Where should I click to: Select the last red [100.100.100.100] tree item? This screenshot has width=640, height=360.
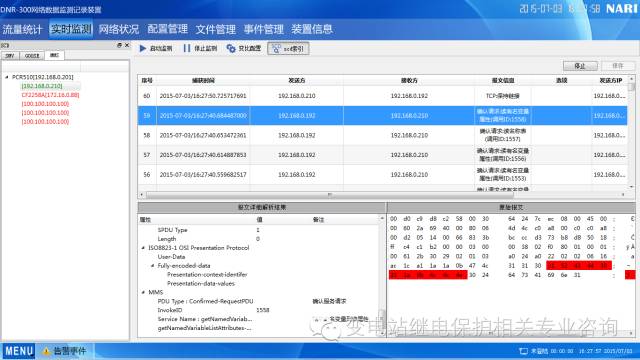(x=45, y=122)
